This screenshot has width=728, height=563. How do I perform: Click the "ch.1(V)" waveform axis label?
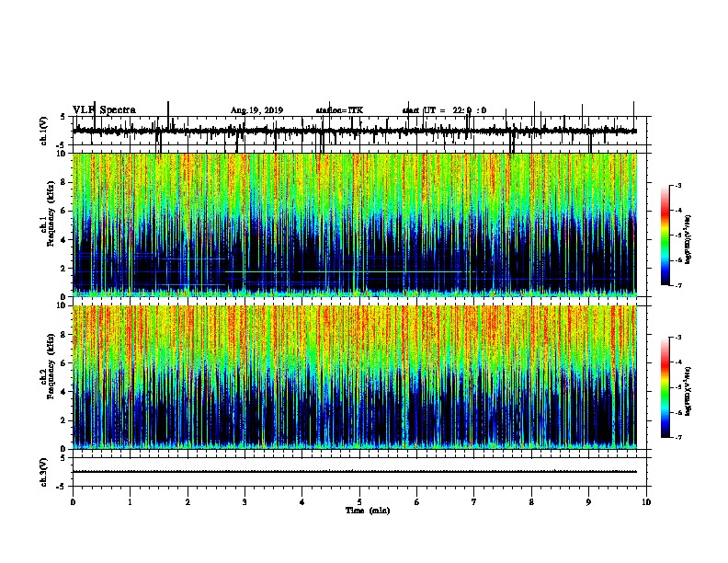click(x=44, y=131)
